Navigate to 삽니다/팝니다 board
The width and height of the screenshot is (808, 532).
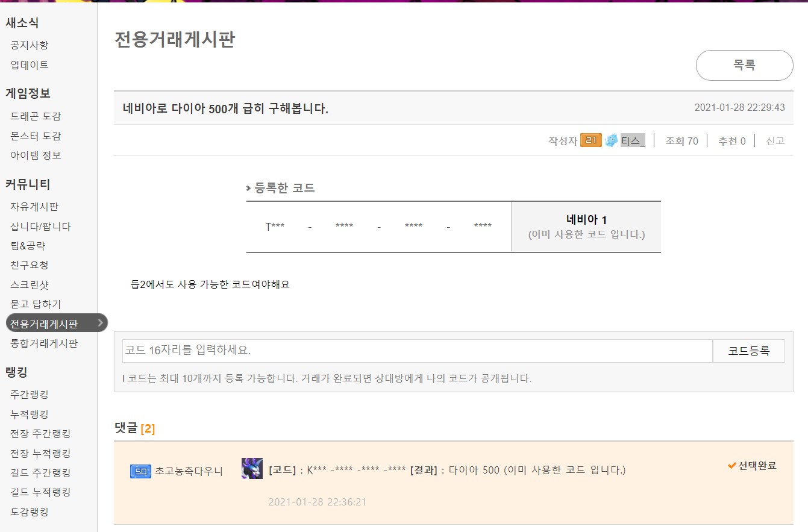pos(40,227)
